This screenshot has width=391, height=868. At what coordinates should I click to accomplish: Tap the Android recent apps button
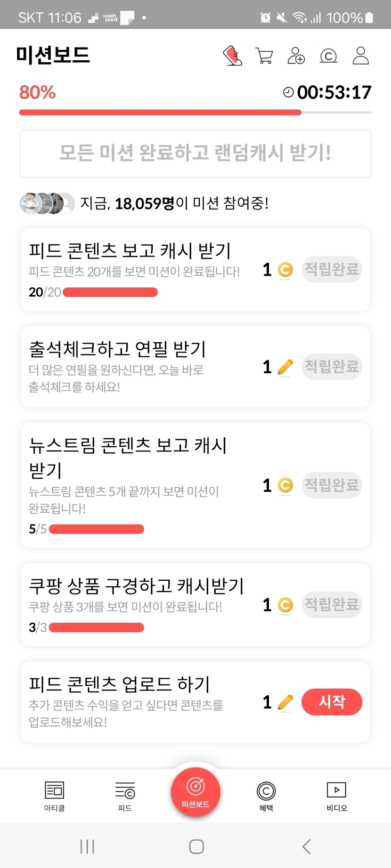point(87,846)
